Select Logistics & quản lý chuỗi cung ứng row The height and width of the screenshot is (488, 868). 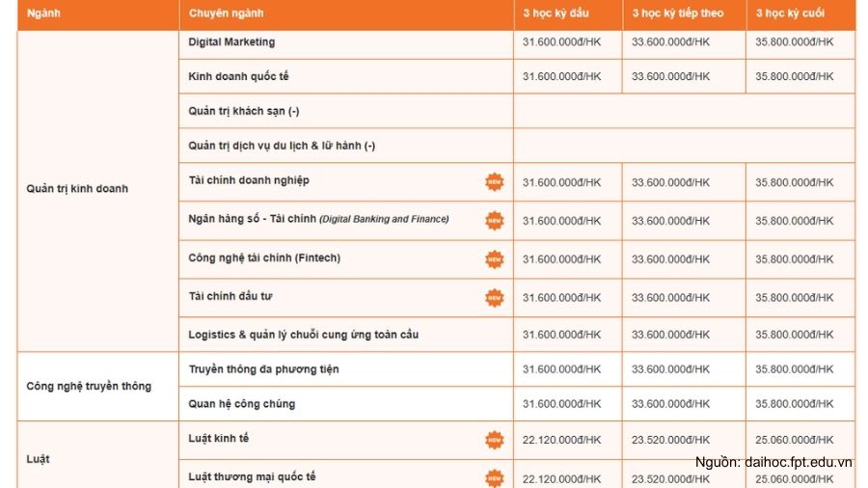pos(304,335)
